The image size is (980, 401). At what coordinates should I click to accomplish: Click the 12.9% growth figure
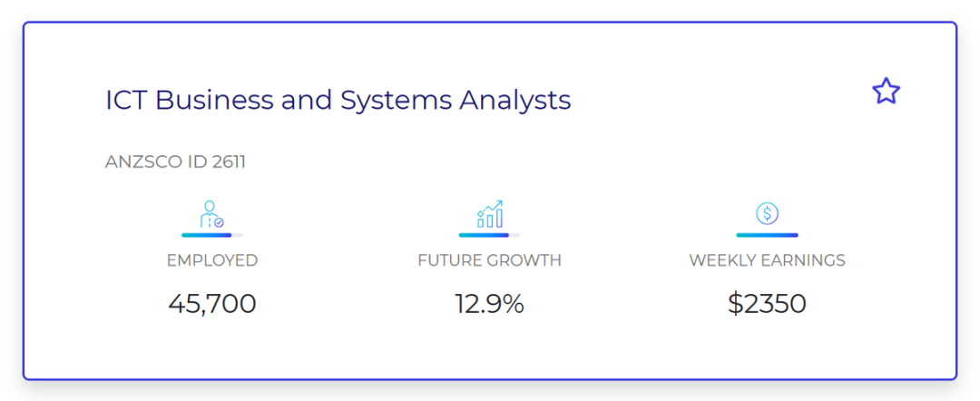point(489,304)
